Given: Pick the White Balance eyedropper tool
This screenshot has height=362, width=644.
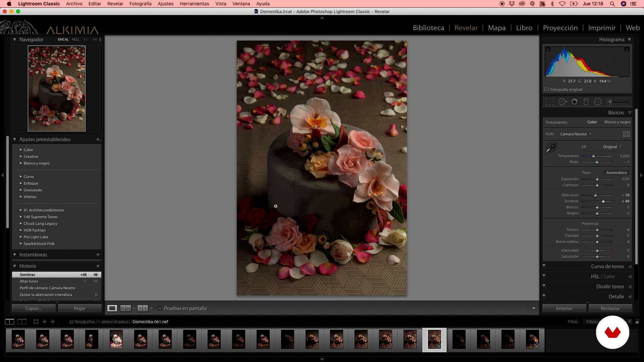Looking at the screenshot, I should tap(551, 147).
